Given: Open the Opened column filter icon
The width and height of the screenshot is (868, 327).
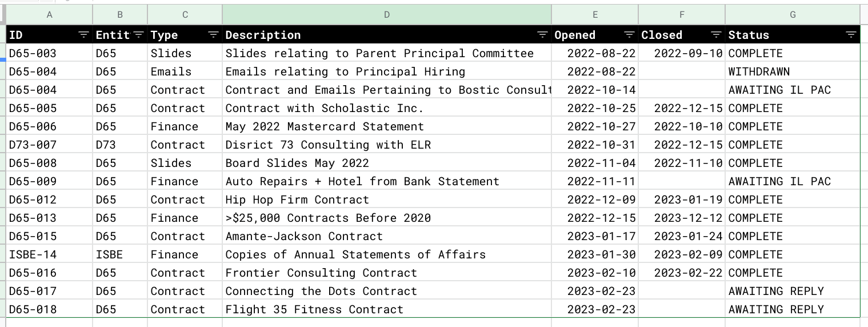Looking at the screenshot, I should tap(629, 35).
